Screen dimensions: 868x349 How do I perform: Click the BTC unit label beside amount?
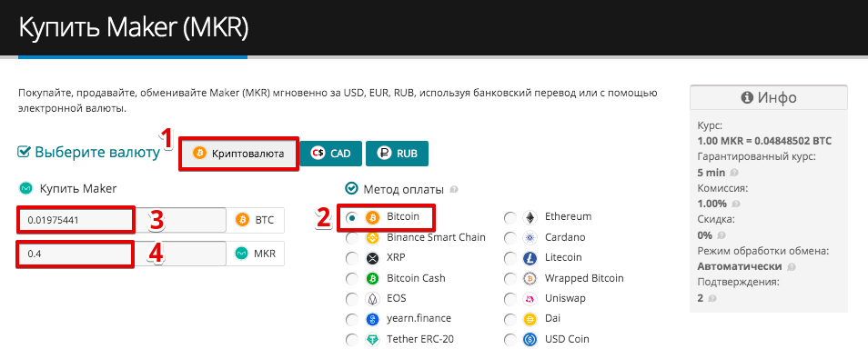click(x=264, y=220)
